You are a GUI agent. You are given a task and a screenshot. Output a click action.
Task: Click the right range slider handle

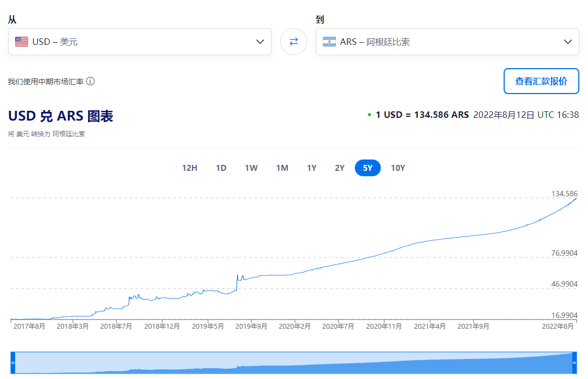coord(574,363)
